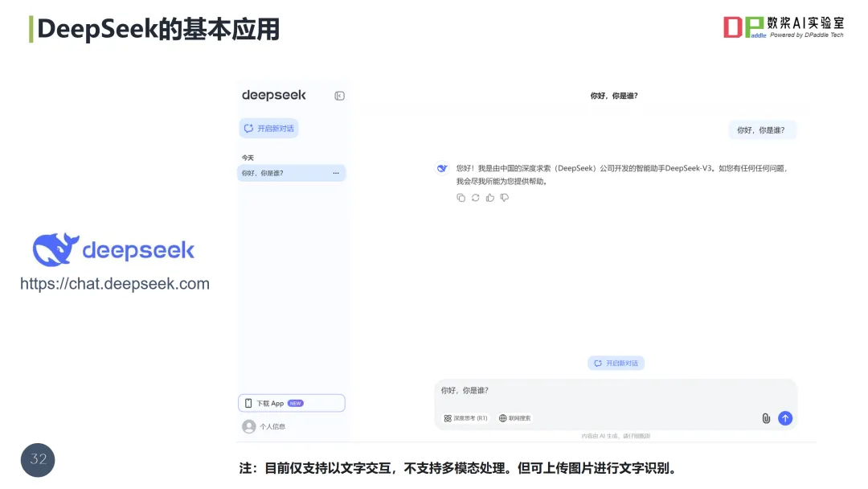This screenshot has width=868, height=489.
Task: Open the three-dot menu of the chat item
Action: (335, 173)
